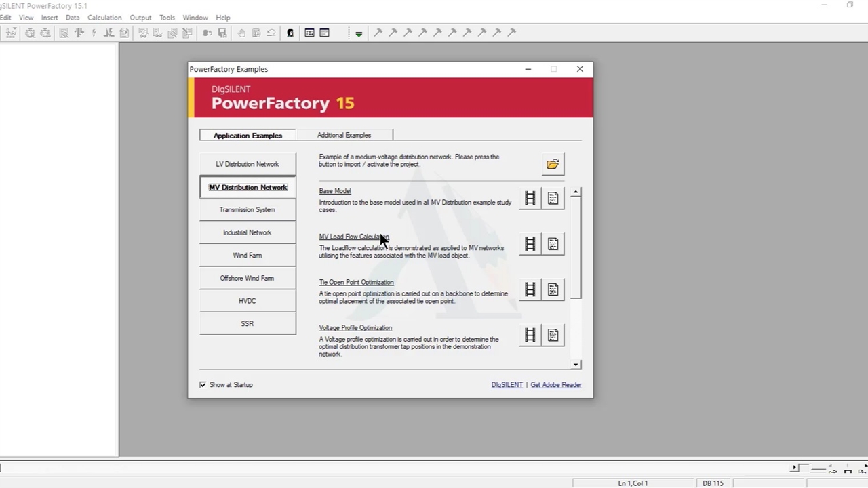
Task: Switch to the Additional Examples tab
Action: (344, 135)
